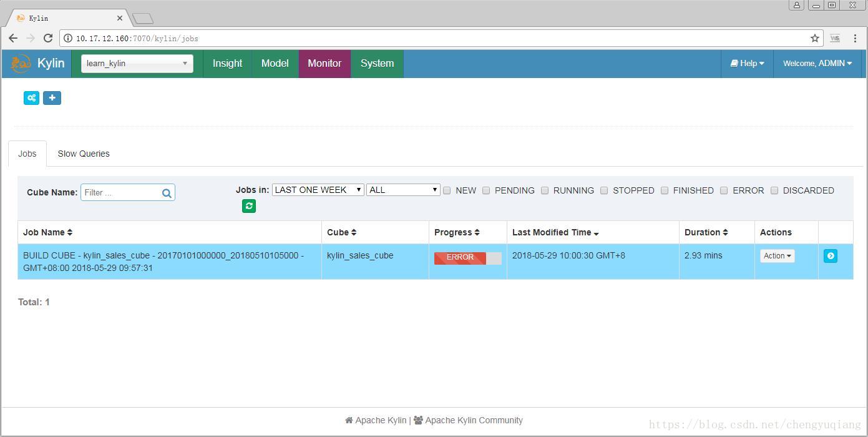Switch to the Jobs tab
Viewport: 868px width, 437px height.
[27, 154]
